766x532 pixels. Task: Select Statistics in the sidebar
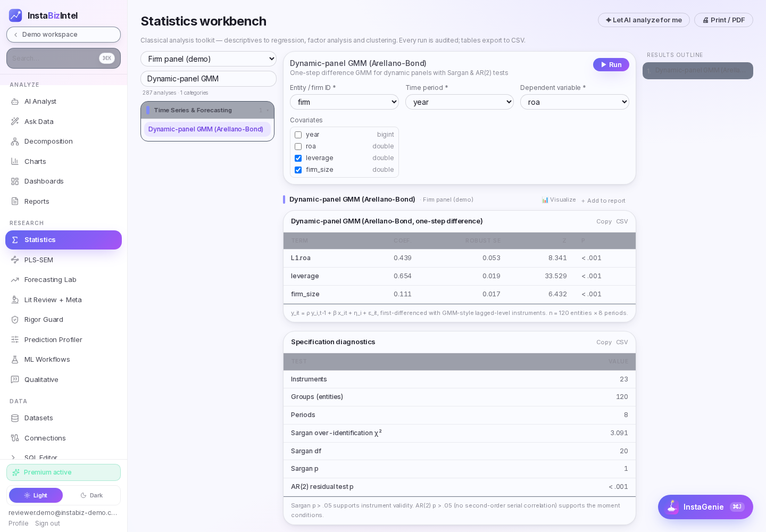[x=63, y=240]
